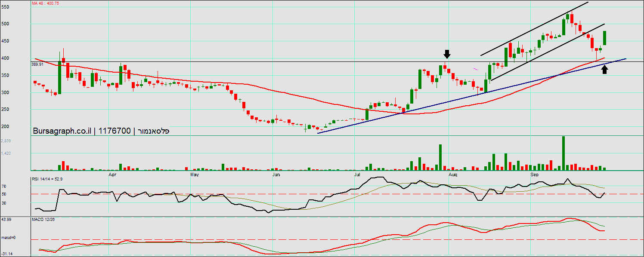Click the Sep month label

point(534,175)
